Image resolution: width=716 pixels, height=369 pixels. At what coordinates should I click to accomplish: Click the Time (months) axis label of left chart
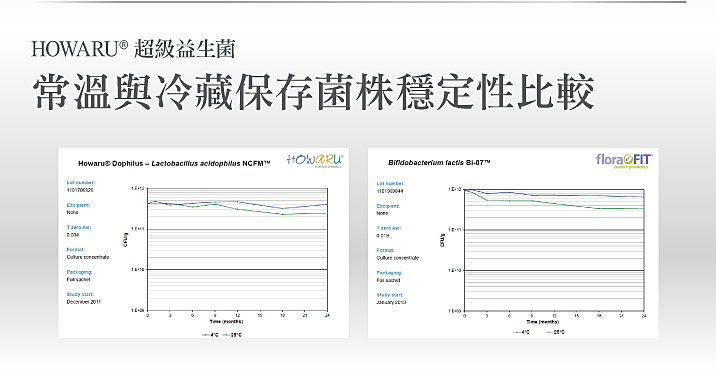coord(226,322)
